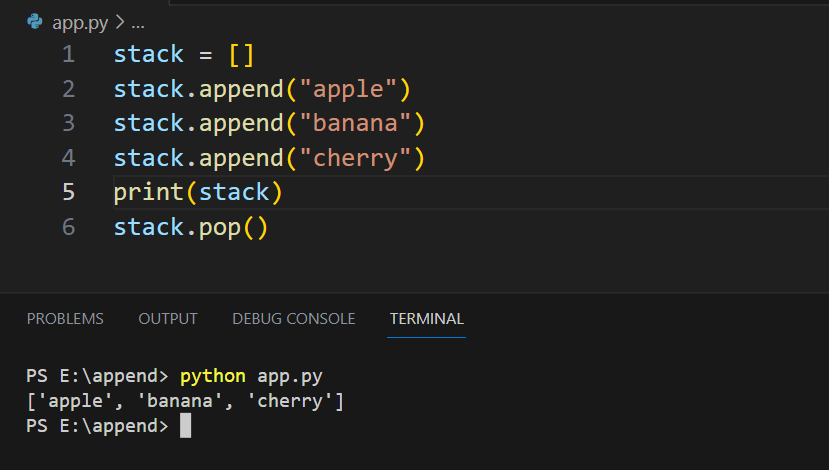The image size is (829, 470).
Task: Switch to the PROBLEMS tab
Action: (x=65, y=319)
